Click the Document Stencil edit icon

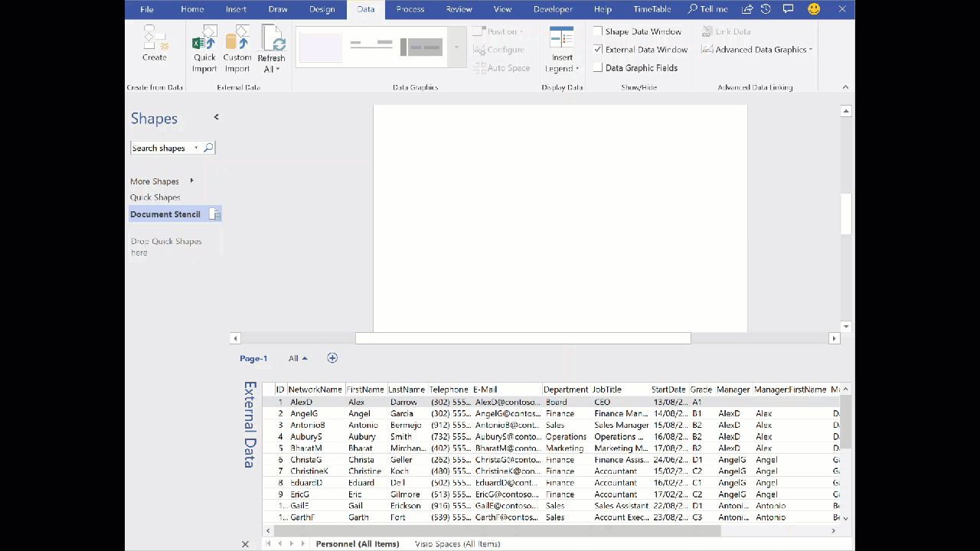(x=215, y=214)
